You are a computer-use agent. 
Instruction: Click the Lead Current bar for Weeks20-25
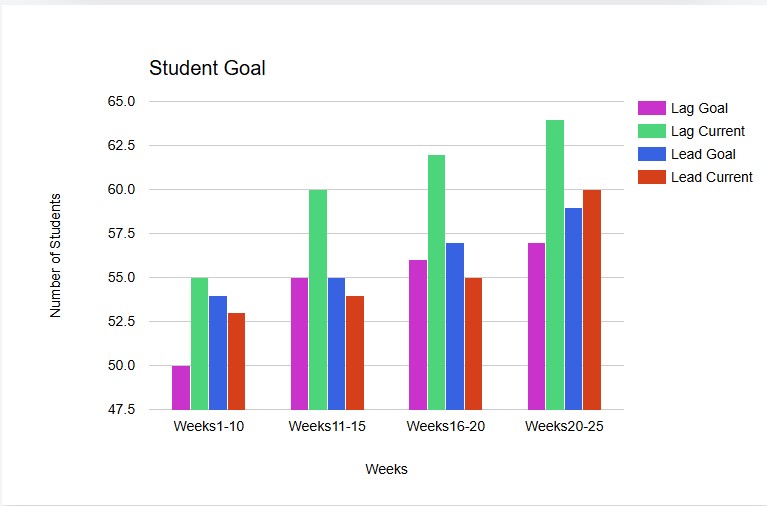click(592, 300)
